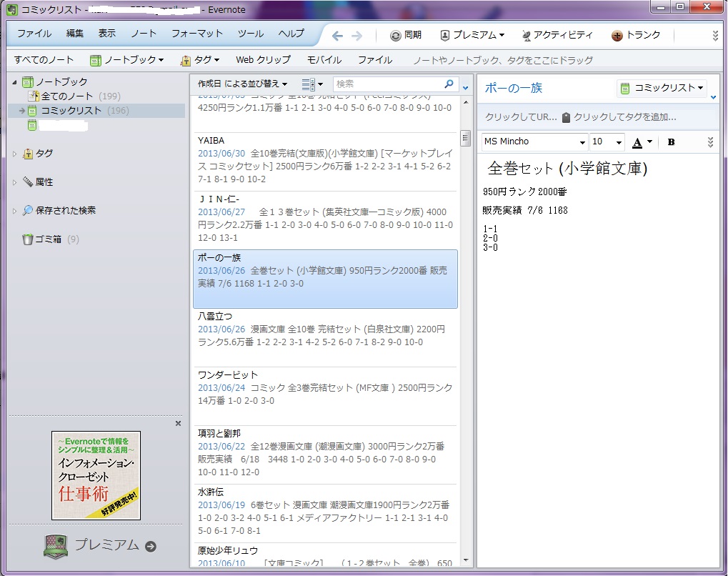Open the ＪＩＮ-仁- note

325,220
